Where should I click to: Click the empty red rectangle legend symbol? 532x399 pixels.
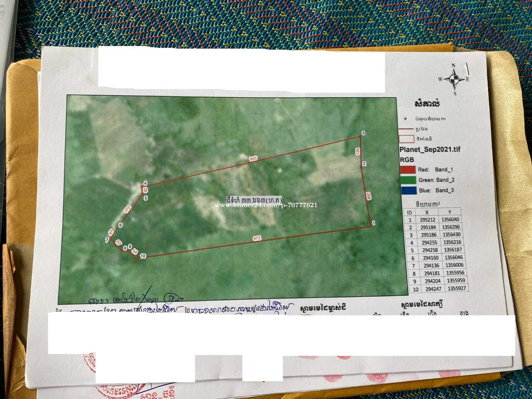coord(406,139)
